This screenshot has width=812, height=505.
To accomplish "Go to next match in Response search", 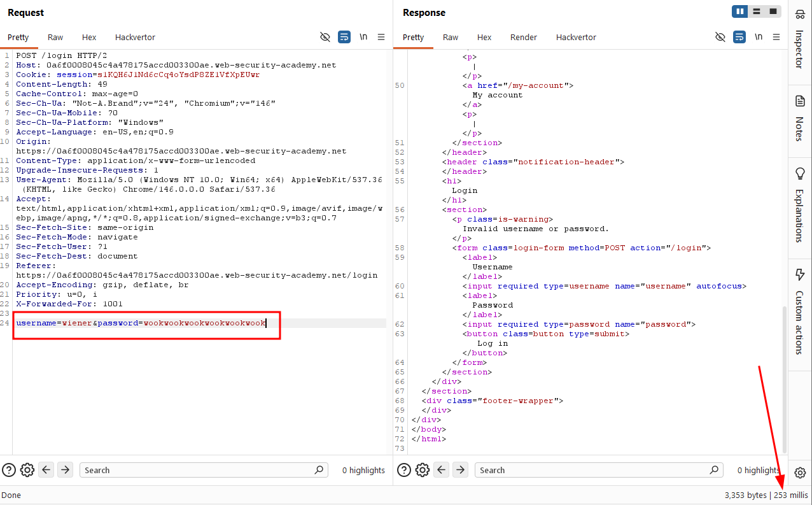I will pos(460,470).
